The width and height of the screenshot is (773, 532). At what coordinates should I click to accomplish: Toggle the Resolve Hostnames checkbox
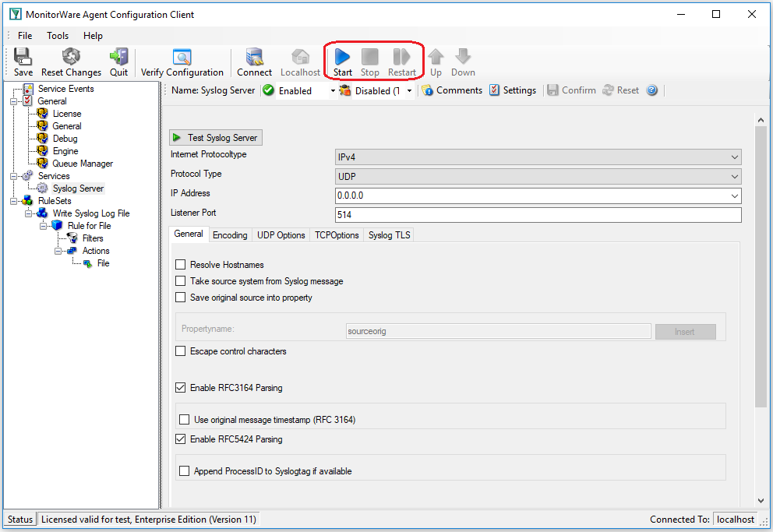(x=181, y=265)
